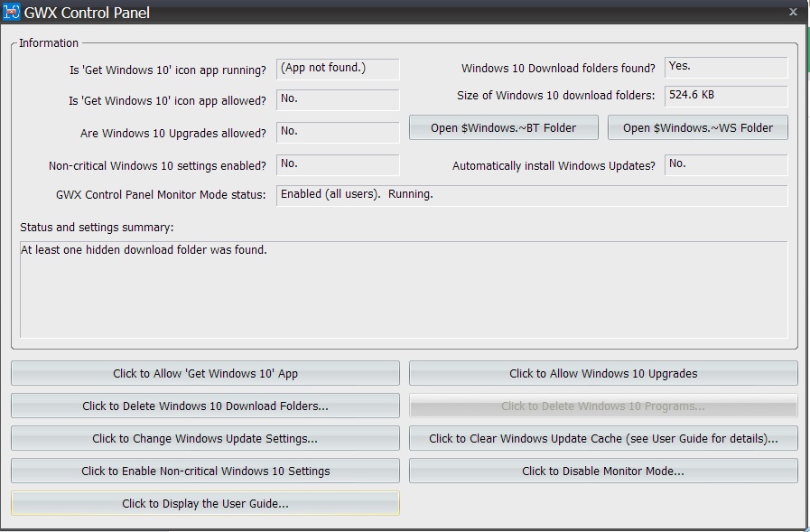
Task: Click the 'GWX Control Panel Monitor Mode status:' label
Action: (161, 195)
